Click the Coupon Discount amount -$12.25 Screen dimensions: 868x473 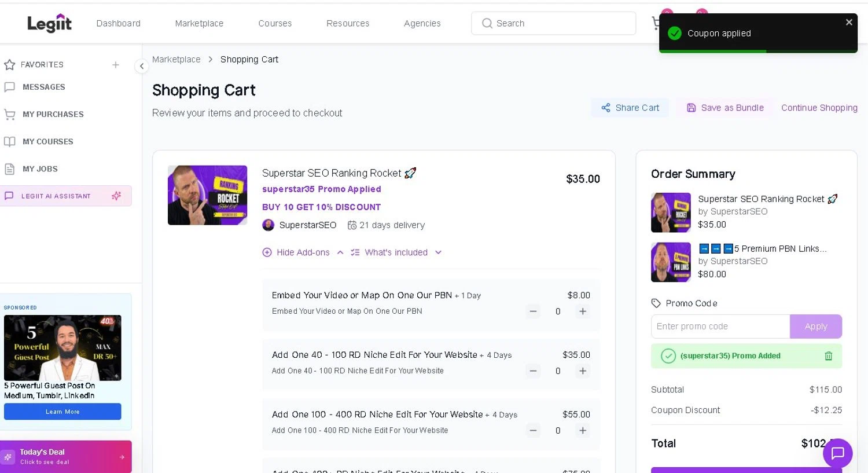pos(826,410)
